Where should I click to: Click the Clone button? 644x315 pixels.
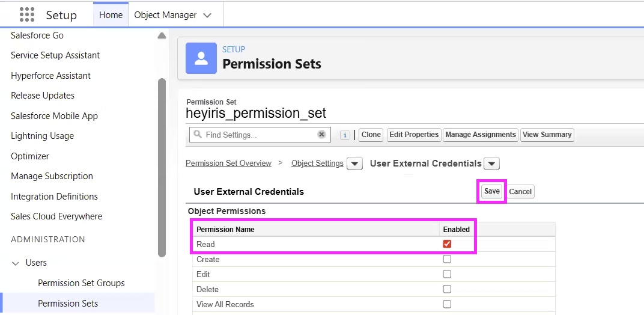[x=371, y=135]
